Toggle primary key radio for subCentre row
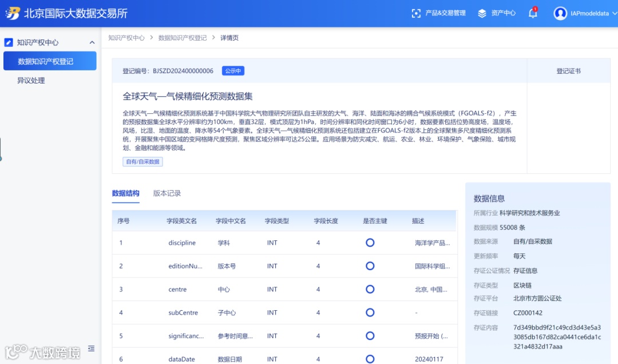The image size is (618, 364). [370, 312]
